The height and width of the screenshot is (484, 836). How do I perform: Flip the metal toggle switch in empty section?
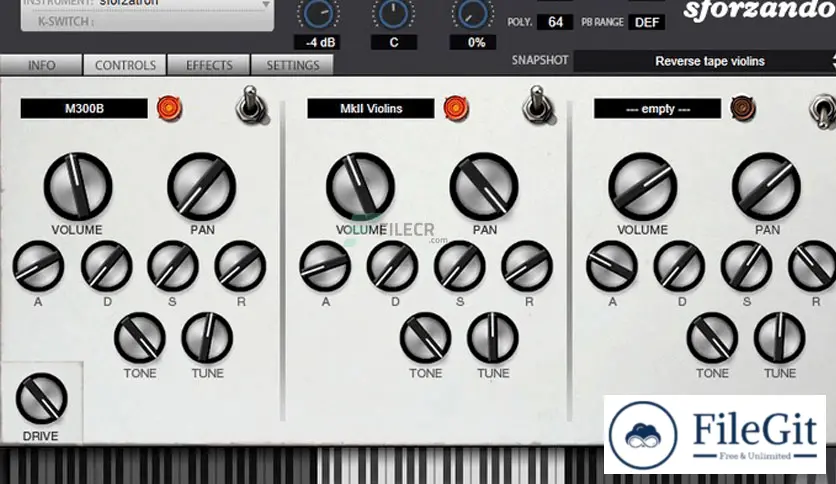click(823, 111)
